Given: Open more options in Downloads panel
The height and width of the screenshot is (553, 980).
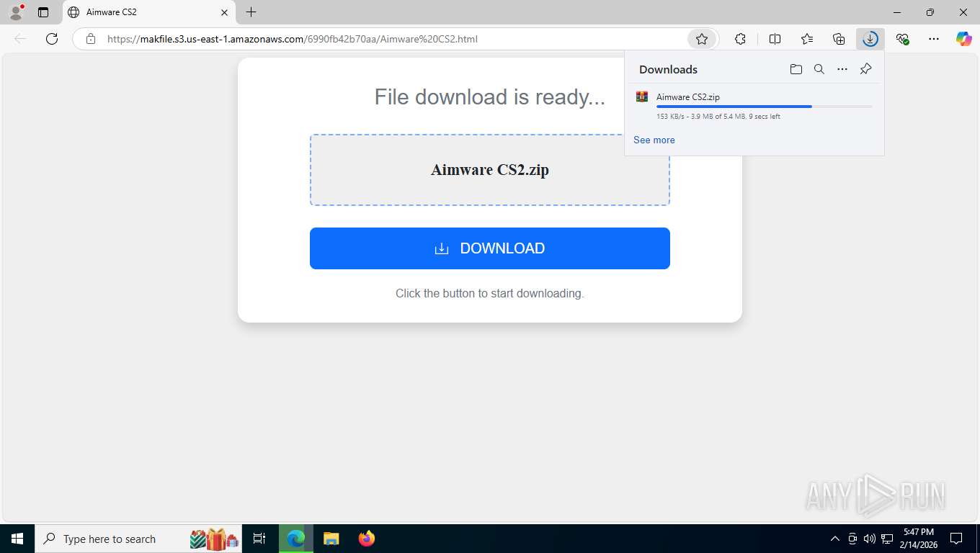Looking at the screenshot, I should click(x=842, y=69).
